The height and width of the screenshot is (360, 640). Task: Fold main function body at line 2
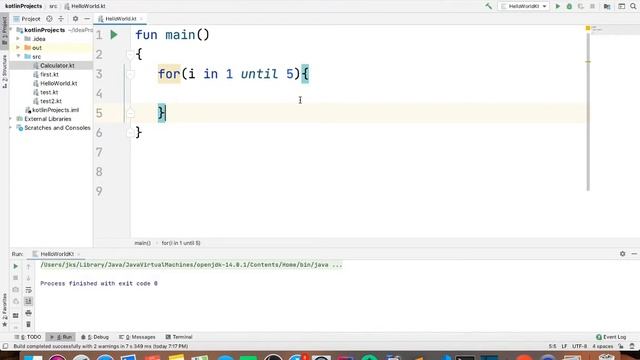(x=130, y=54)
